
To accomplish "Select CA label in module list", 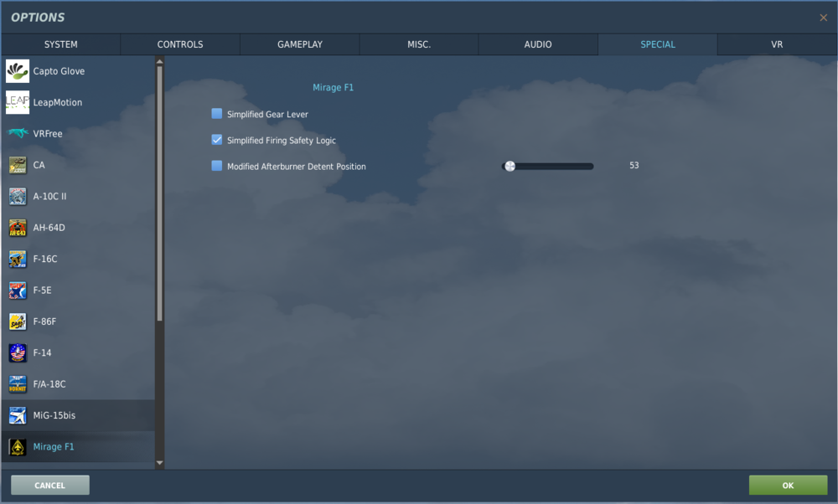I will pos(39,165).
